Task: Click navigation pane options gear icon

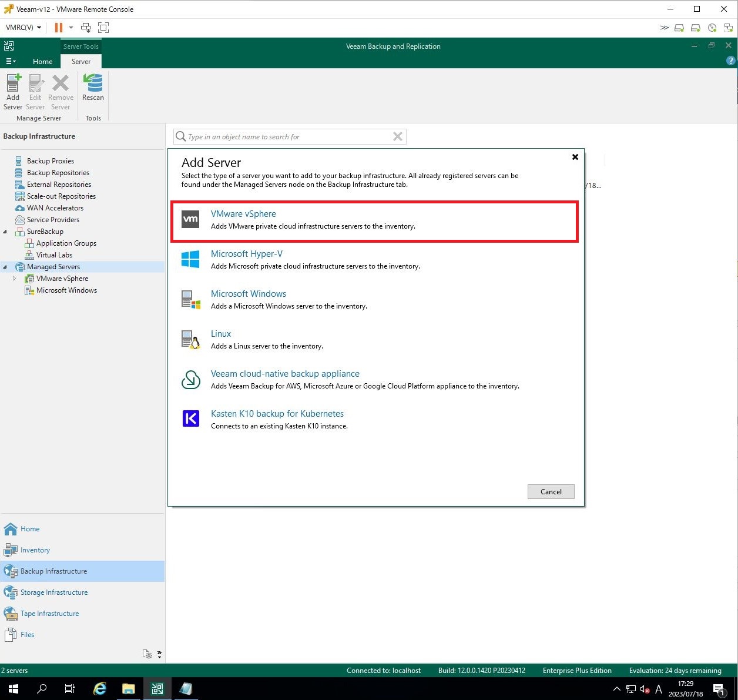Action: coord(147,654)
